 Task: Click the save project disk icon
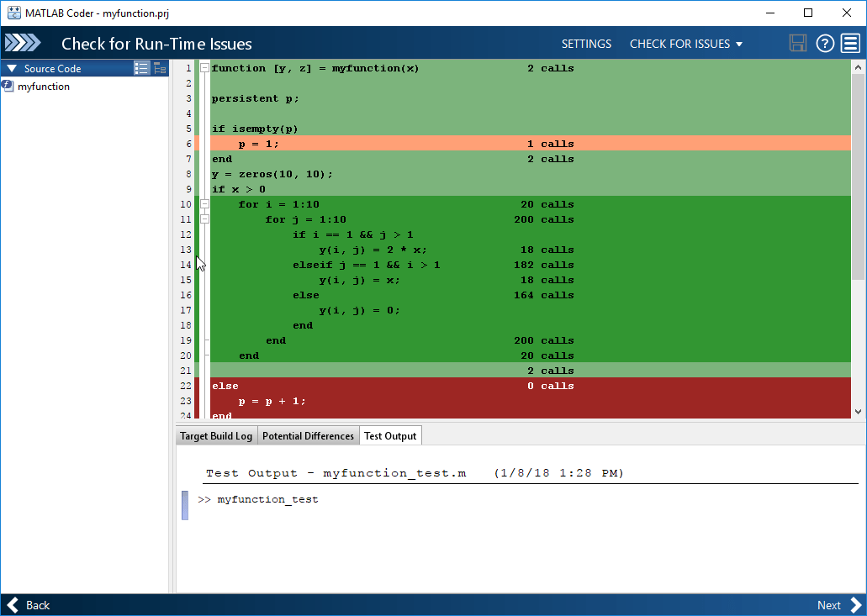(797, 43)
